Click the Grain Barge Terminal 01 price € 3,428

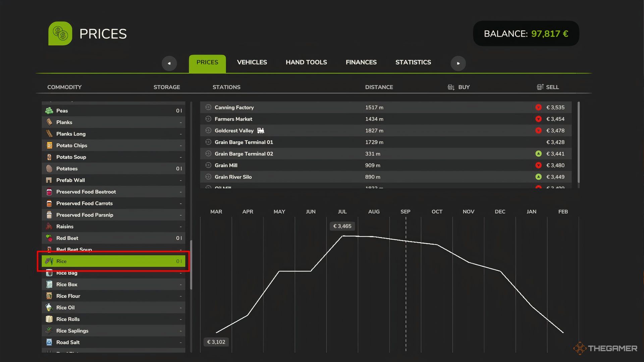click(x=555, y=142)
